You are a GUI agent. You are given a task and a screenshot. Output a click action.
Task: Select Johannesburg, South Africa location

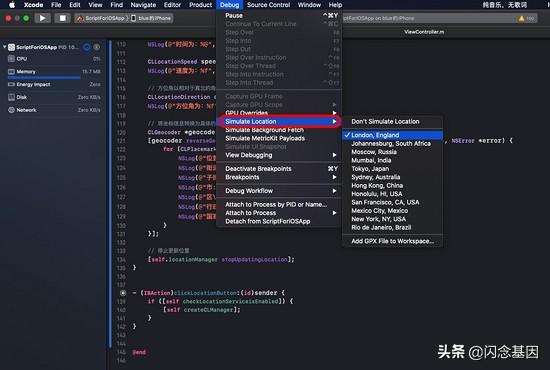[392, 143]
